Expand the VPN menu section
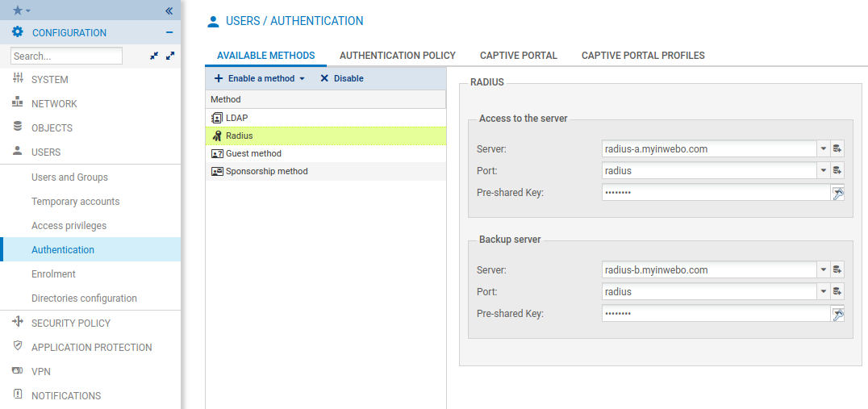Viewport: 868px width, 409px height. point(41,372)
